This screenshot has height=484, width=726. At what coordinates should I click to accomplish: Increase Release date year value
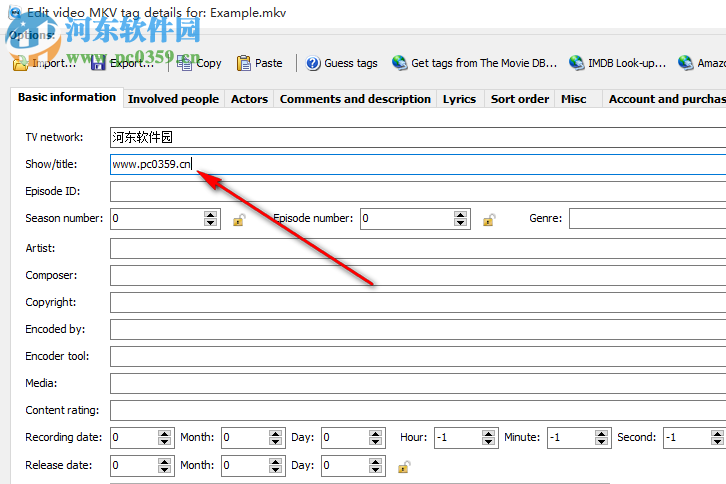click(x=164, y=462)
